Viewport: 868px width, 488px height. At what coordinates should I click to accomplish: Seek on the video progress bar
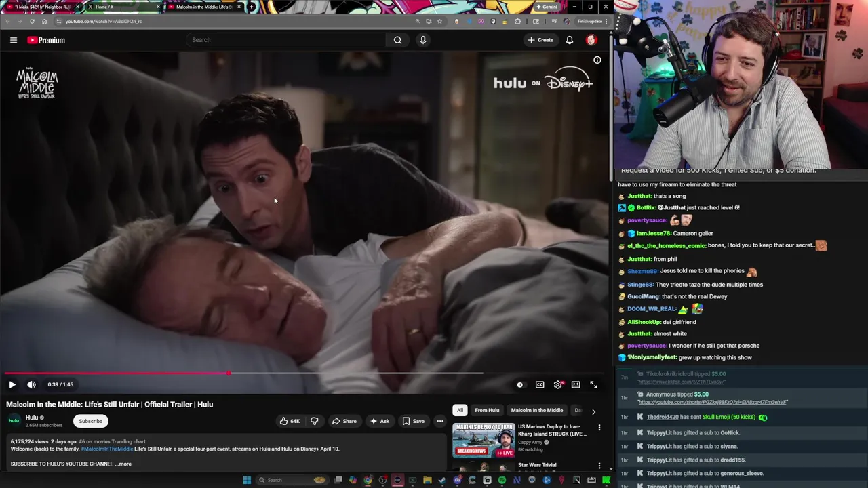coord(304,373)
